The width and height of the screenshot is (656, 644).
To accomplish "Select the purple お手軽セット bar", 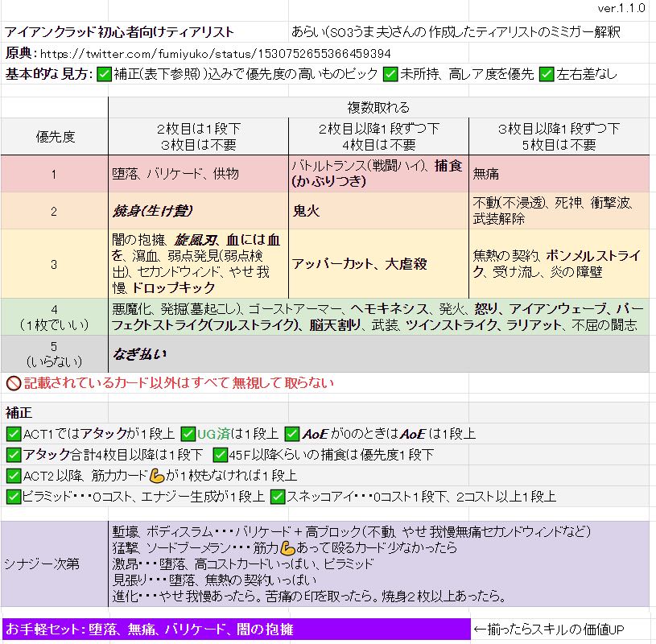I will point(235,630).
